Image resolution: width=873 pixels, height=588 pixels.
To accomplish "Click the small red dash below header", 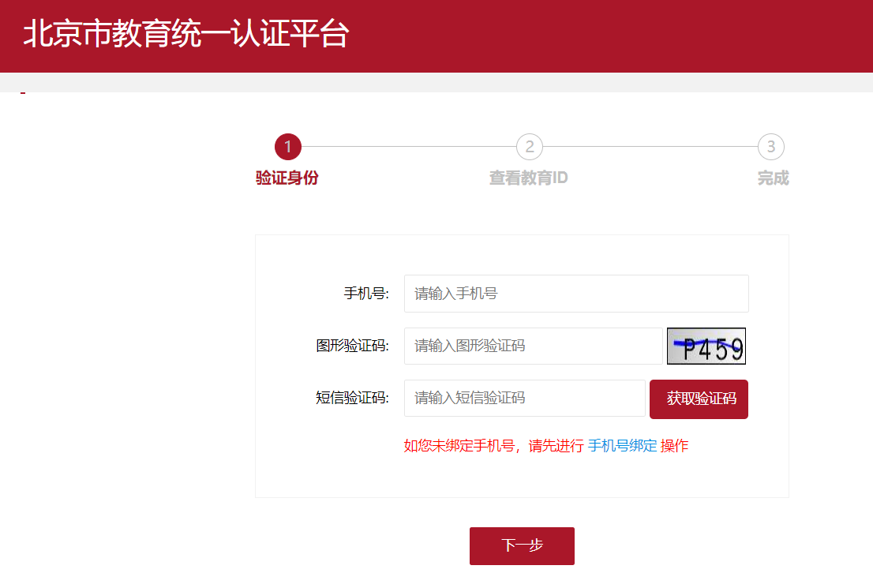I will (23, 93).
